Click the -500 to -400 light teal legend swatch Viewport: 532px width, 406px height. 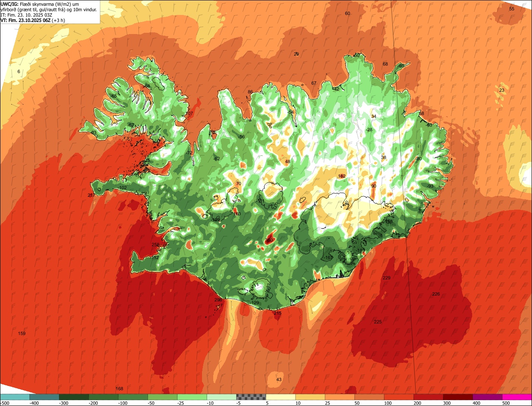(15, 397)
